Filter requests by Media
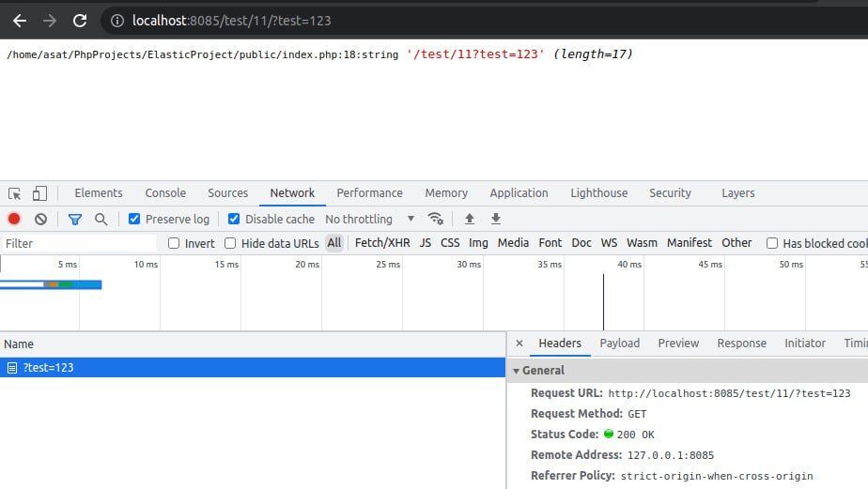The width and height of the screenshot is (868, 489). pyautogui.click(x=513, y=243)
